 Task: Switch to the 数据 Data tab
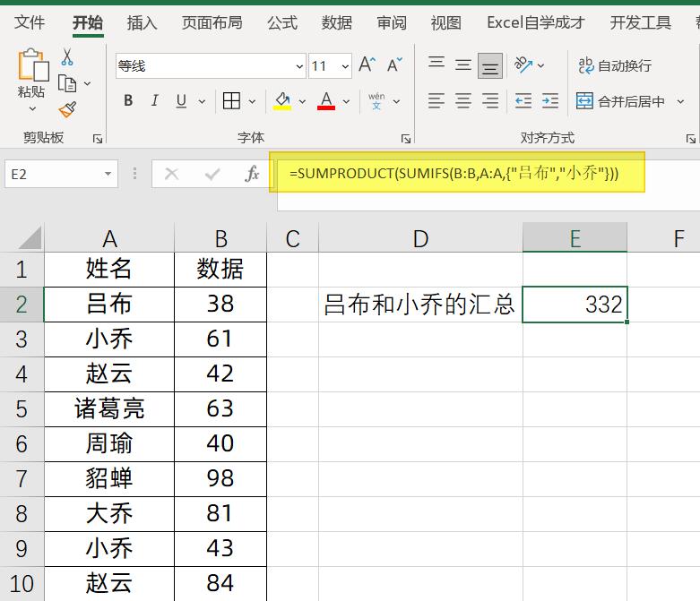click(x=337, y=22)
